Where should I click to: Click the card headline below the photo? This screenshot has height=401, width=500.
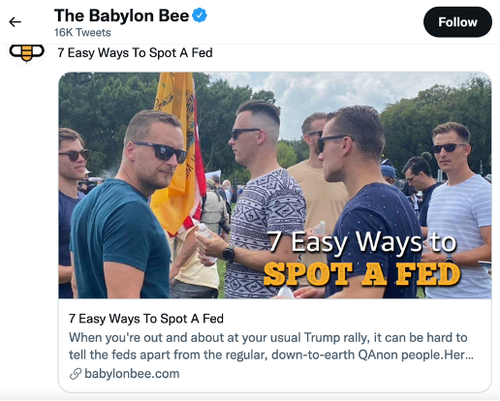146,319
